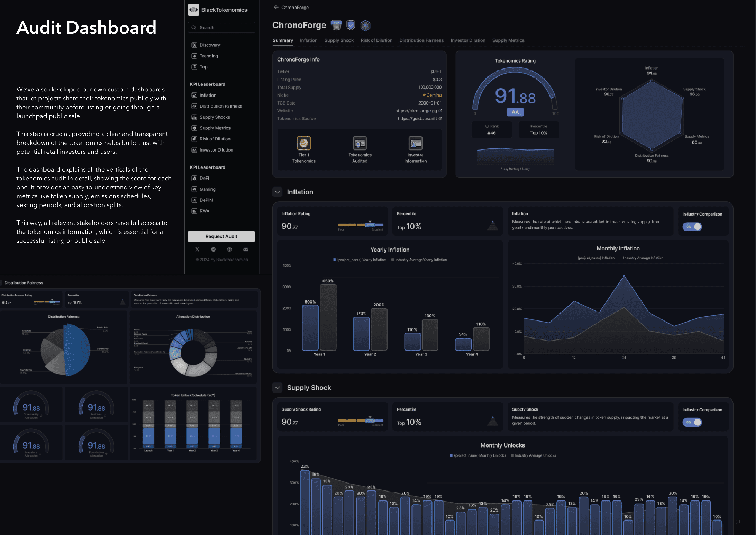
Task: Click the Industry Average Yearly Inflation legend
Action: [419, 260]
